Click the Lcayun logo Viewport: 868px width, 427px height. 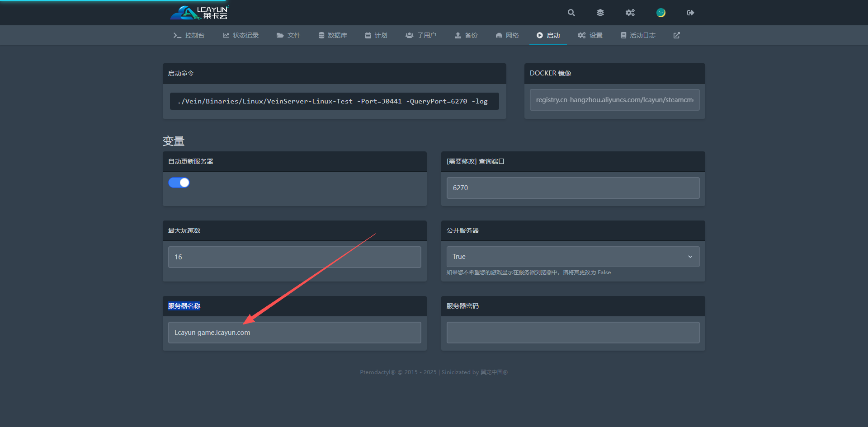(x=199, y=13)
